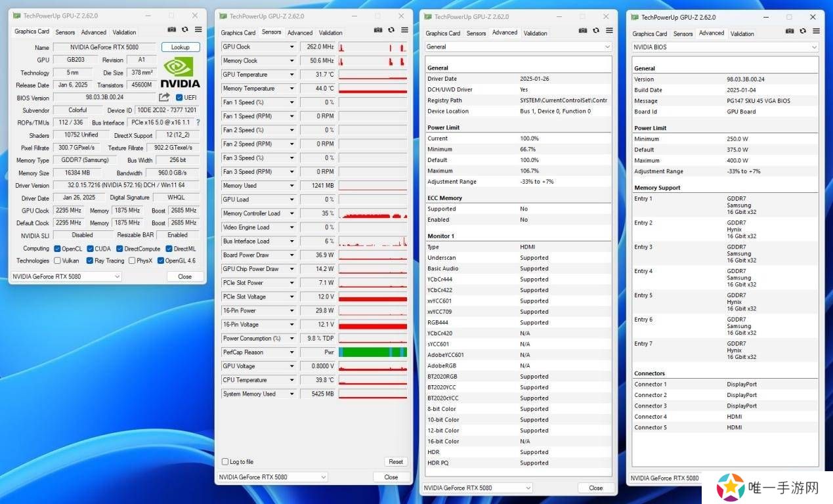Toggle the OpenCL checkbox
This screenshot has height=504, width=833.
click(x=58, y=249)
